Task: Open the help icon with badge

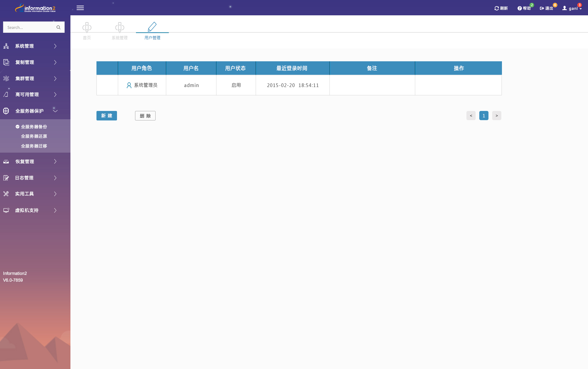Action: tap(520, 8)
